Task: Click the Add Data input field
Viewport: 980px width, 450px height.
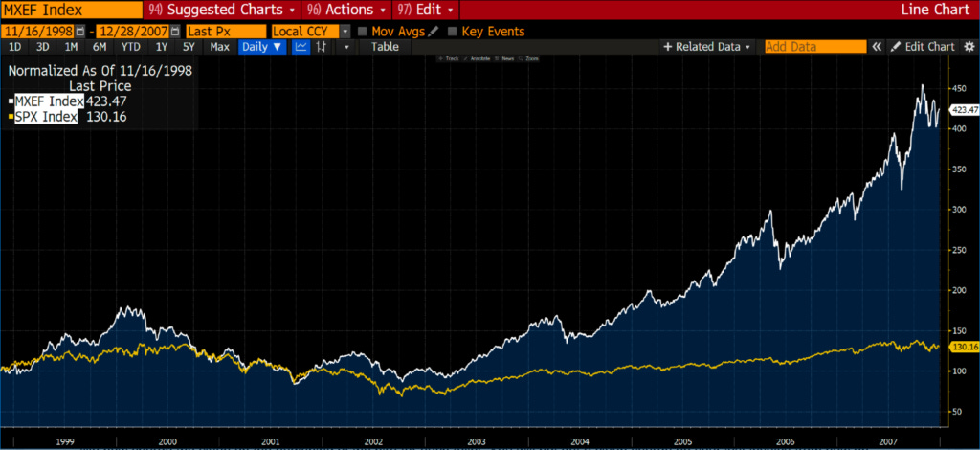Action: (815, 47)
